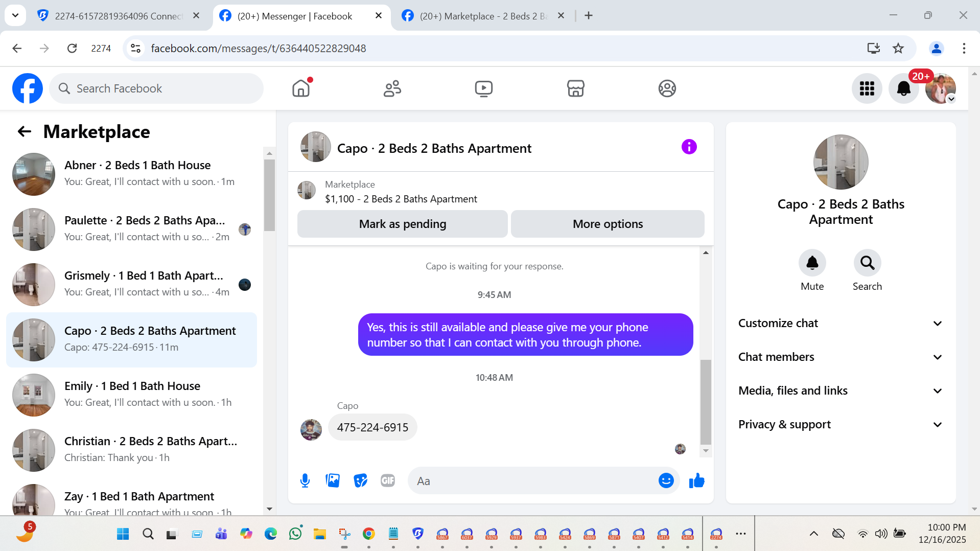Click the large Capo listing photo in info panel
Screen dimensions: 980x551
pos(841,162)
